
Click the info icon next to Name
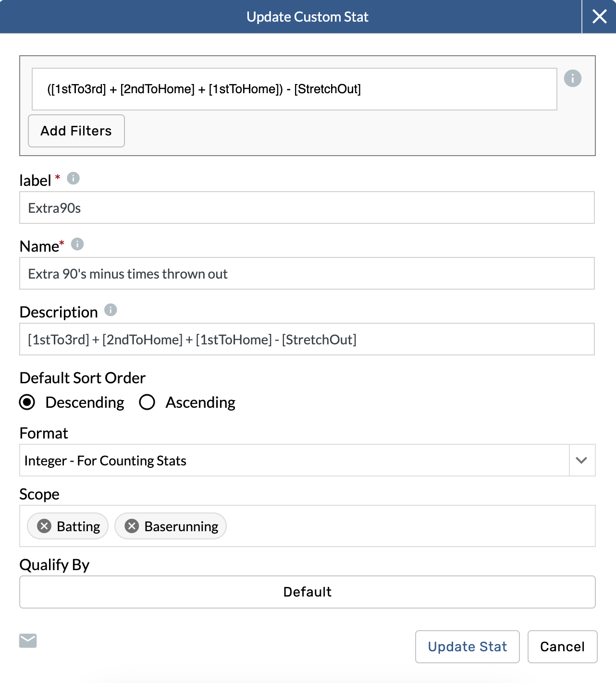77,244
